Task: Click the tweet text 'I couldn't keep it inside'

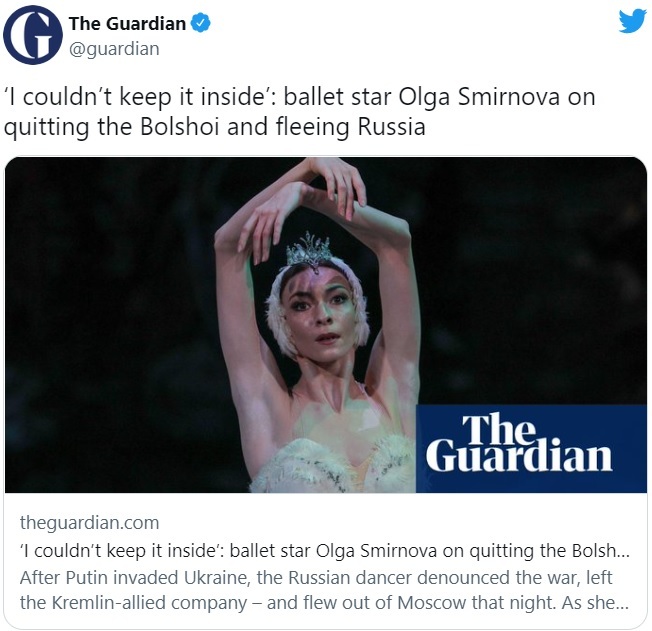Action: [x=139, y=97]
